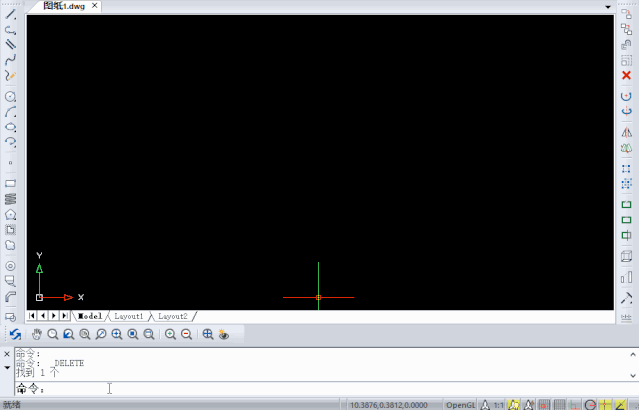Viewport: 639px width, 410px height.
Task: Switch to the Layout2 tab
Action: coord(172,316)
